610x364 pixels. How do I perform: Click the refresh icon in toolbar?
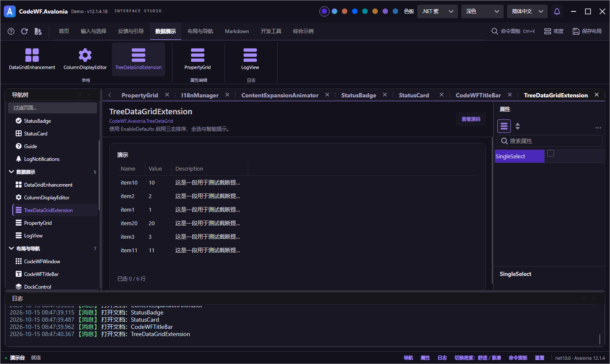click(25, 31)
